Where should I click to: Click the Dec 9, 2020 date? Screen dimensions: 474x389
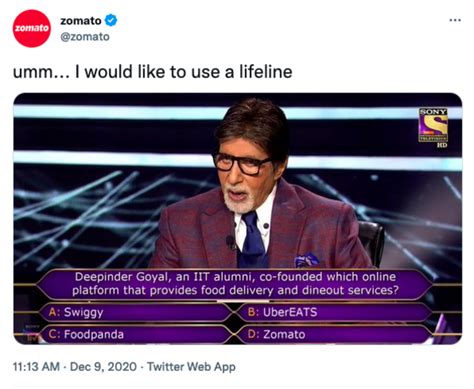click(x=103, y=367)
